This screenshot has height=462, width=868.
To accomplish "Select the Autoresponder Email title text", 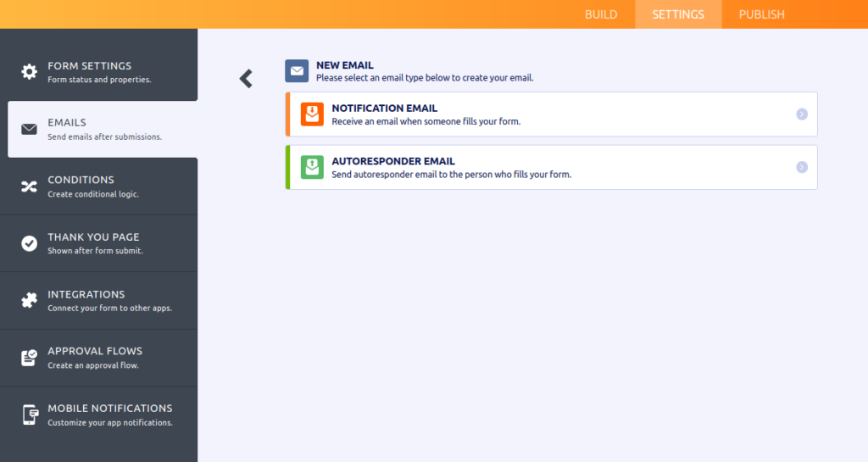I will click(x=392, y=161).
